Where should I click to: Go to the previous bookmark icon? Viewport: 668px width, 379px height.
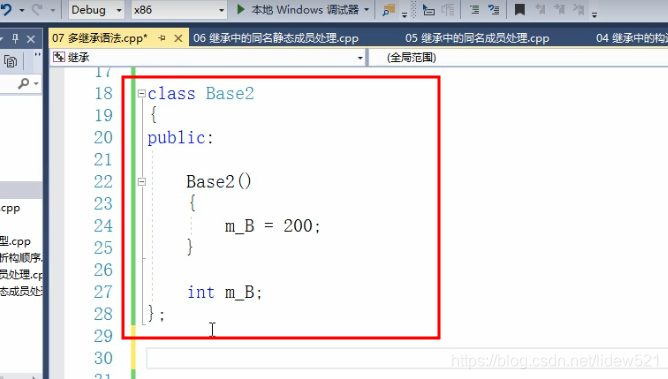coord(540,9)
